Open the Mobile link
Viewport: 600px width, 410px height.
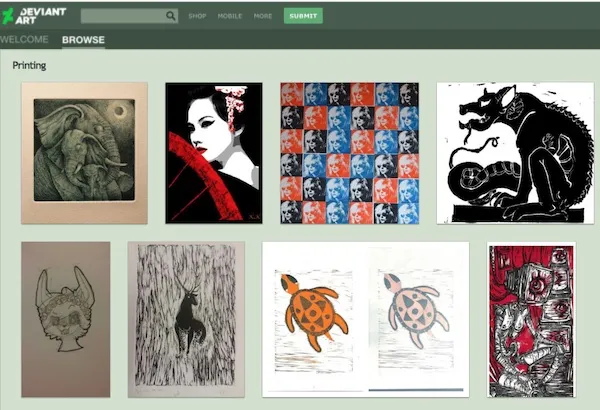(x=230, y=16)
